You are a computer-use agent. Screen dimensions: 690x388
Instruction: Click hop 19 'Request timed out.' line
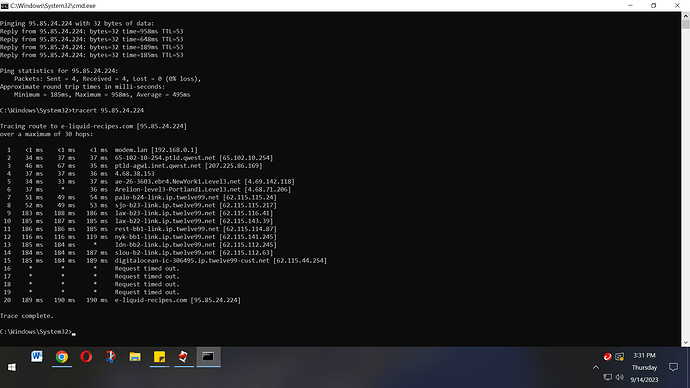(147, 293)
